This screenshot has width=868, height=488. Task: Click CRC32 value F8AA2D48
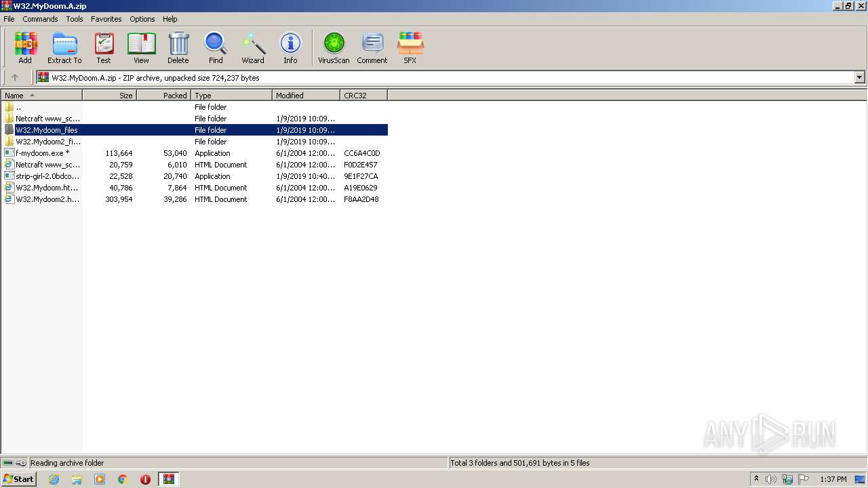tap(361, 199)
